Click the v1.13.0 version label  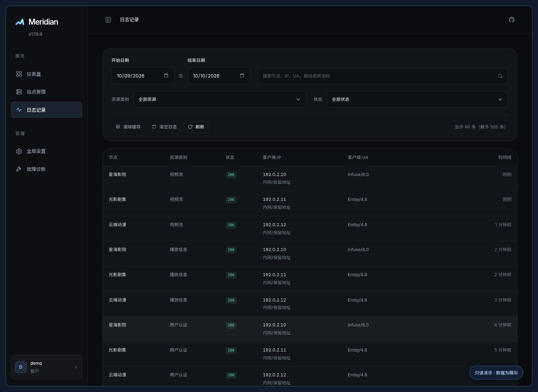(35, 34)
